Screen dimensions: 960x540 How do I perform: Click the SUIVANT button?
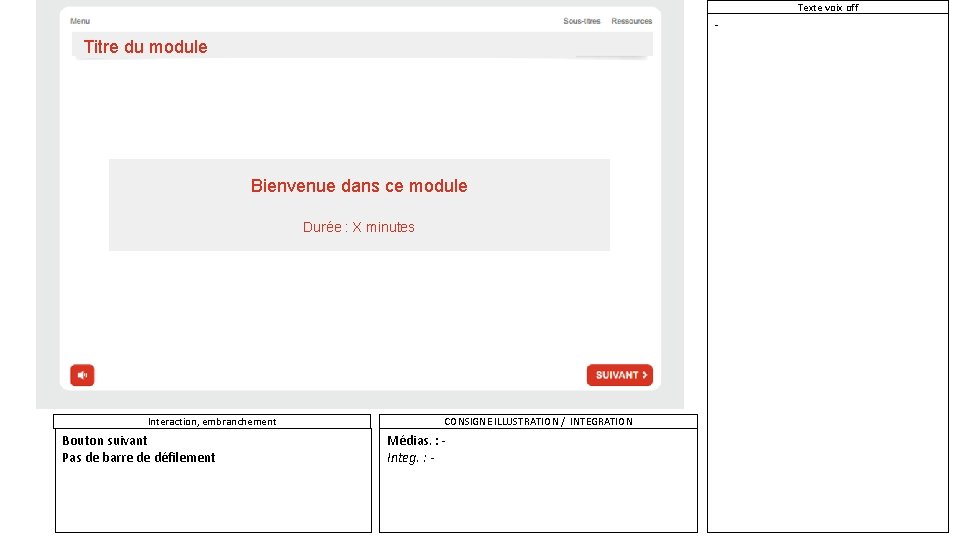(x=620, y=375)
